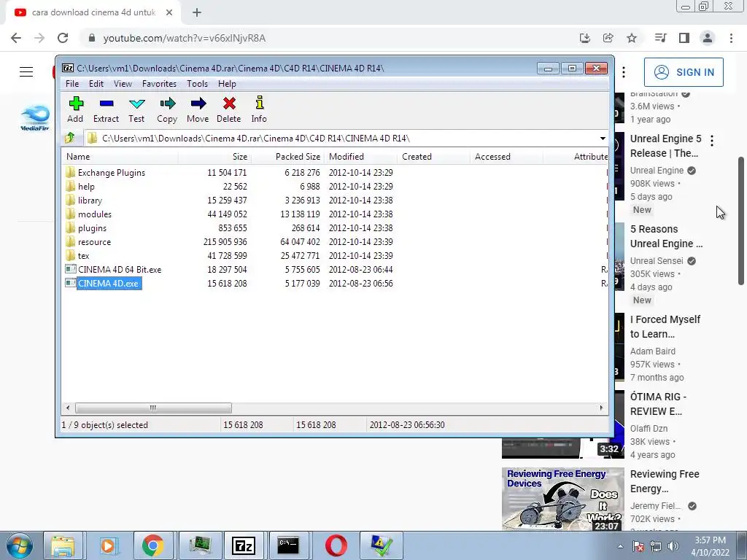Open 7-Zip from the taskbar
The height and width of the screenshot is (560, 747).
[244, 545]
